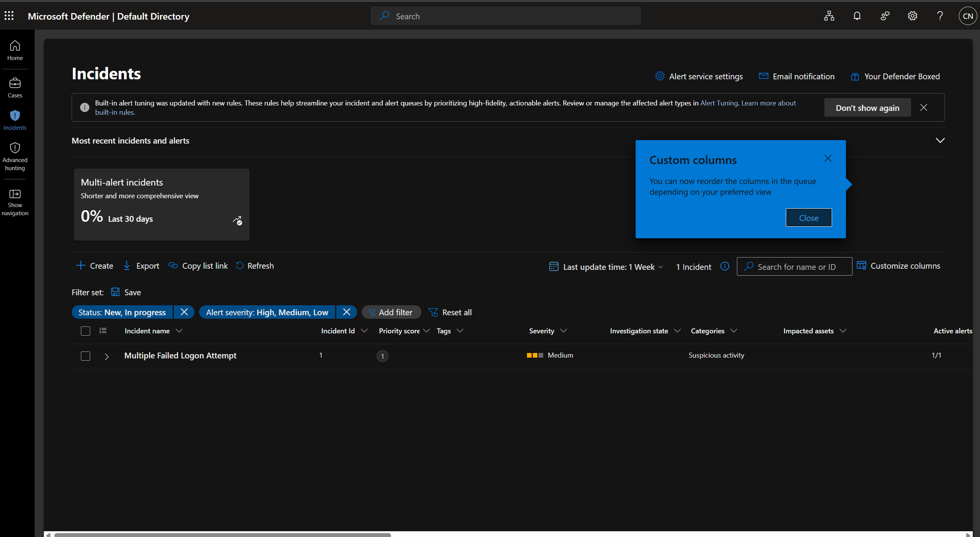Click Reset all filters
The height and width of the screenshot is (537, 980).
(450, 312)
